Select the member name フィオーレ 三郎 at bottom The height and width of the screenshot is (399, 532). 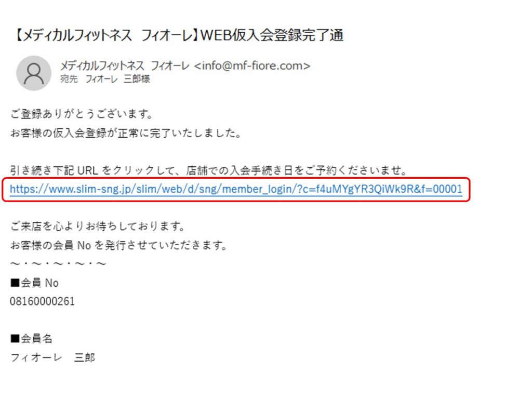(x=52, y=357)
